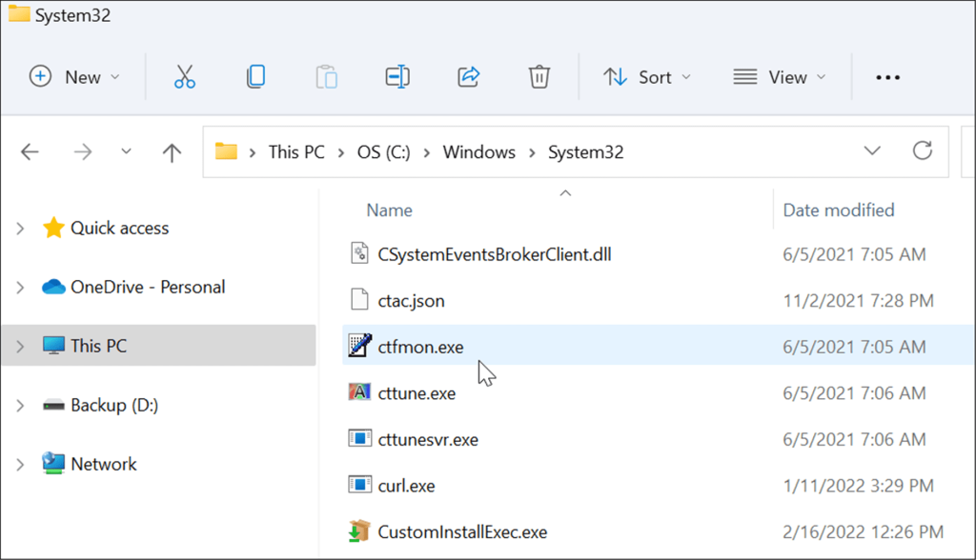Click the Network icon in sidebar
Image resolution: width=976 pixels, height=560 pixels.
[53, 464]
